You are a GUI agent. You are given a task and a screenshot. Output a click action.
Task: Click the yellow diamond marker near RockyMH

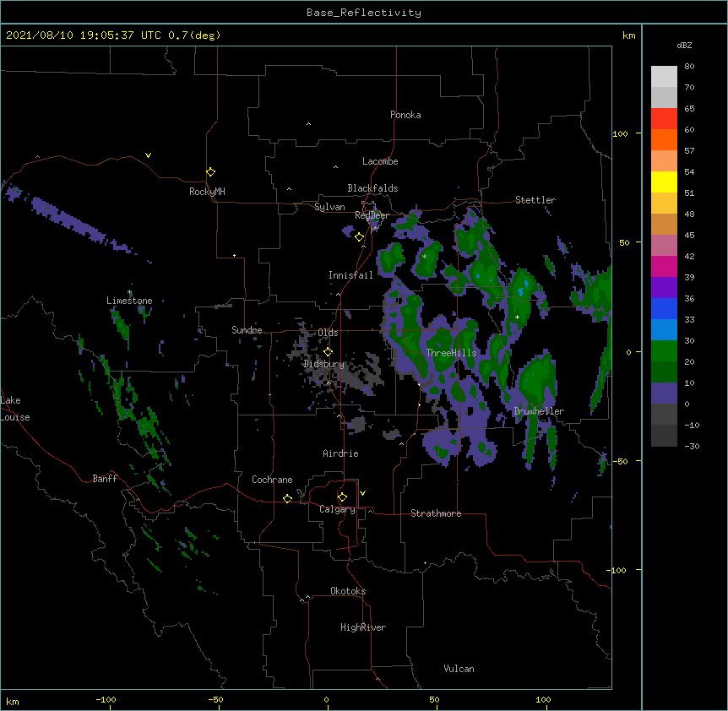(x=211, y=172)
